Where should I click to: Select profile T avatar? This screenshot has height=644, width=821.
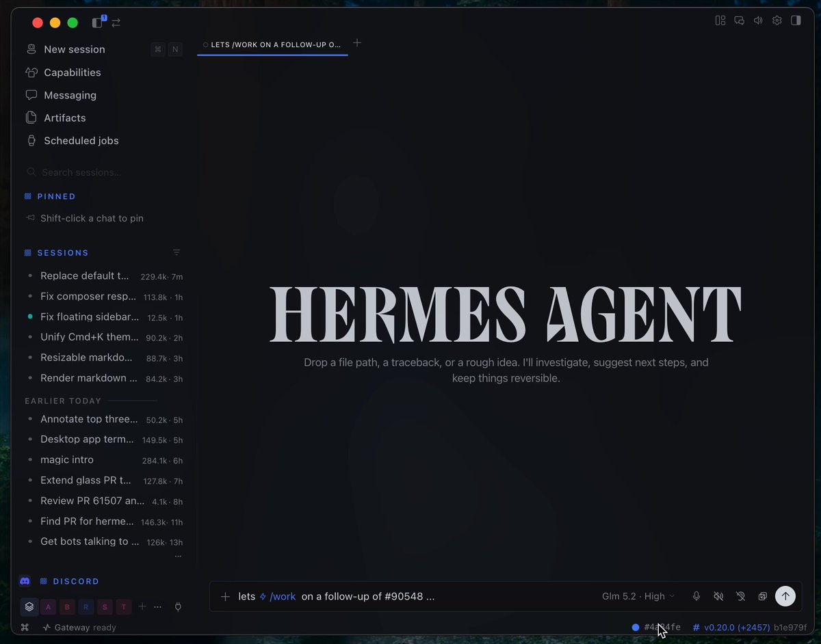[123, 606]
